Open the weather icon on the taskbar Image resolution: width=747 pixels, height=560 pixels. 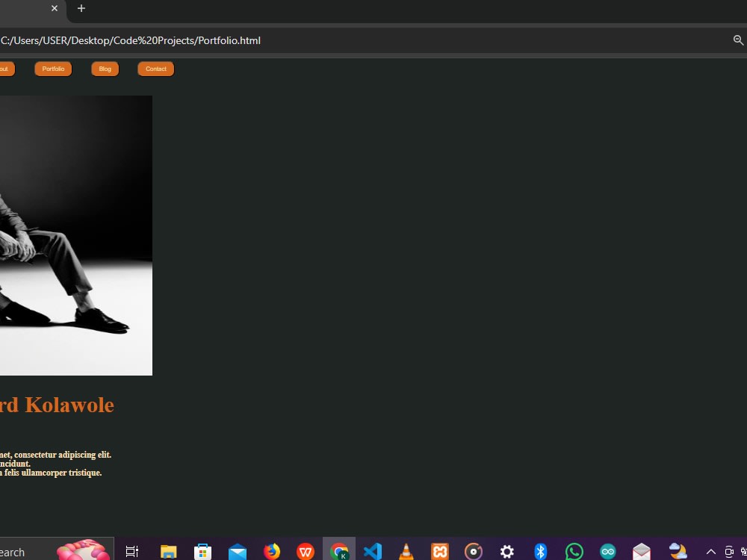pos(678,551)
